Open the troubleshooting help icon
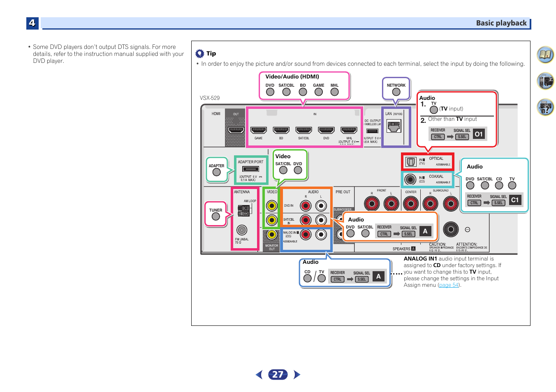Screen dimensions: 556x392 coord(545,107)
